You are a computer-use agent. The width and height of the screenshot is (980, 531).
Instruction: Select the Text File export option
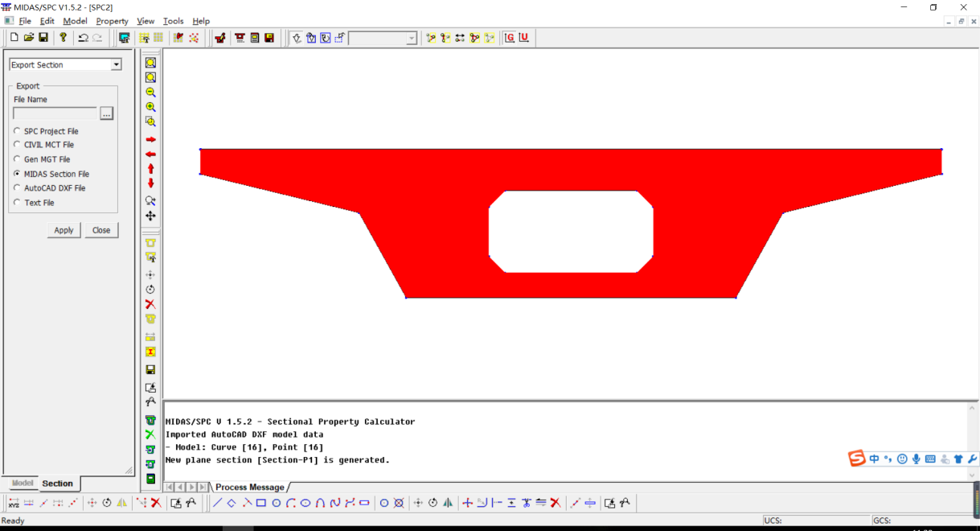[x=18, y=203]
